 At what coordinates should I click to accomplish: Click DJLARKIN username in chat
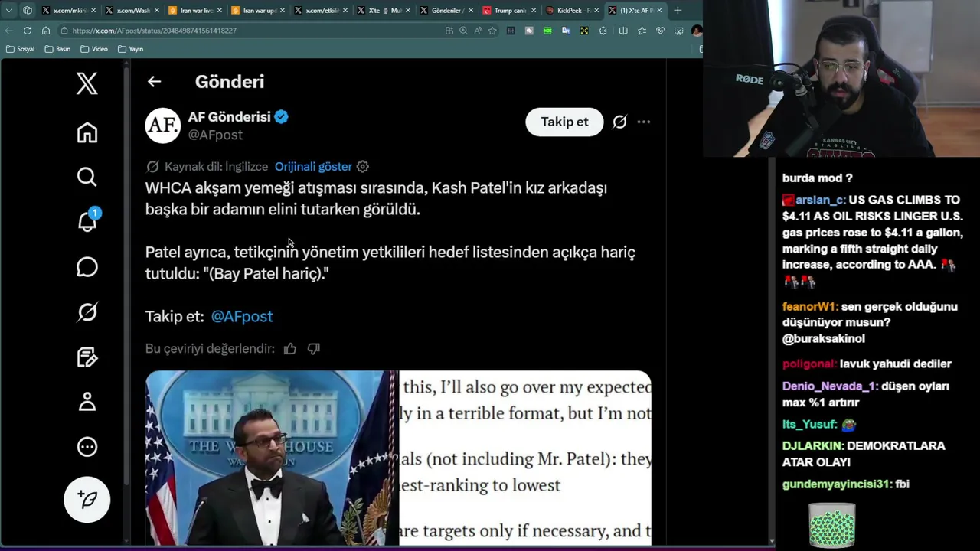pyautogui.click(x=813, y=446)
